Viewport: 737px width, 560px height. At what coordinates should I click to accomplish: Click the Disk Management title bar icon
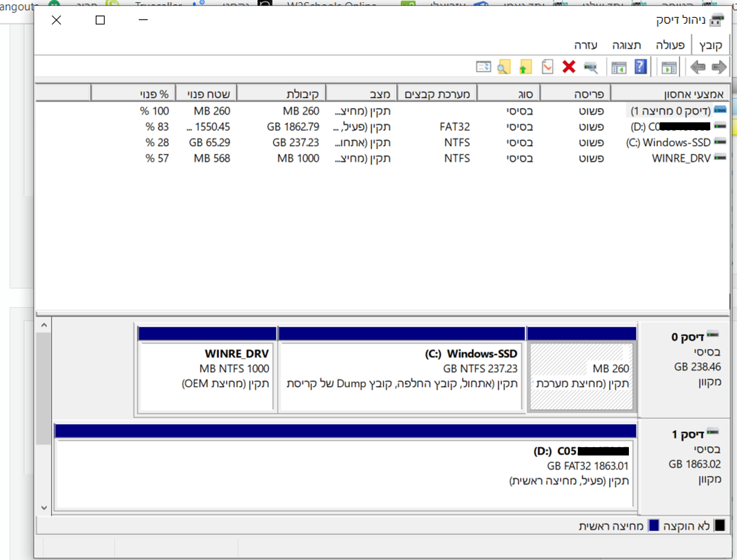[717, 20]
